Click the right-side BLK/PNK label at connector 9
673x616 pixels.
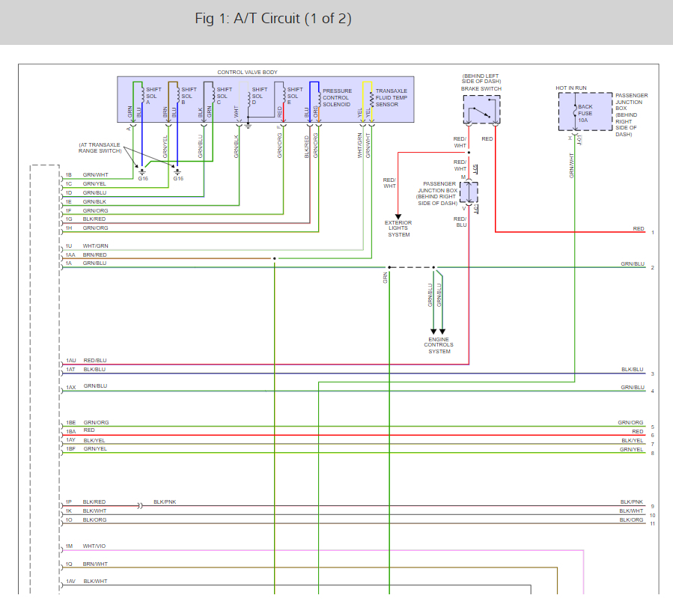tap(631, 501)
